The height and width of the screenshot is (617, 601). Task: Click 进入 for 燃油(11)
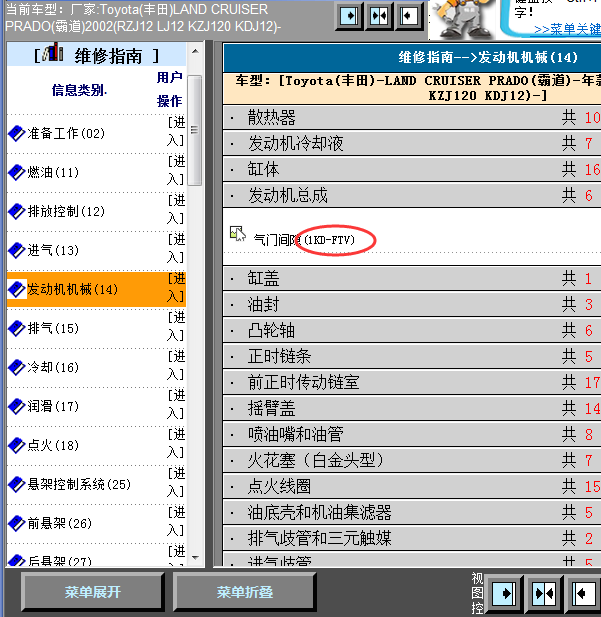click(x=176, y=170)
